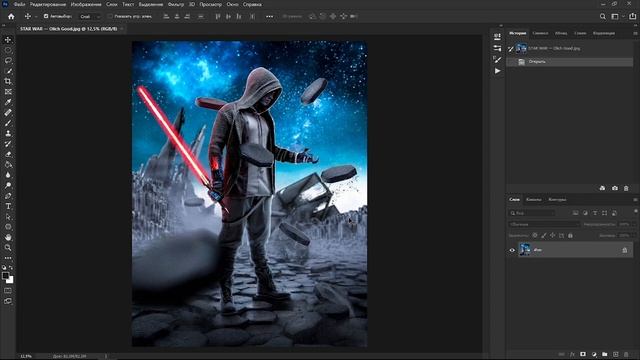Toggle the Автовыбор checkbox

(x=46, y=16)
